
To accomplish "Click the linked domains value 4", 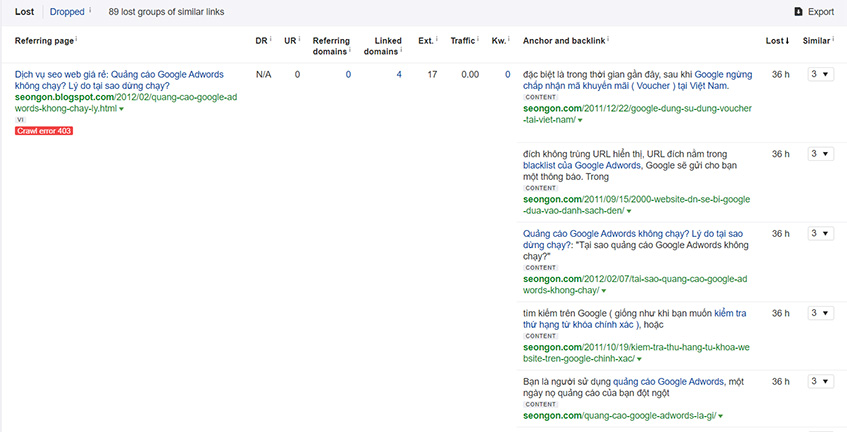I will tap(399, 75).
